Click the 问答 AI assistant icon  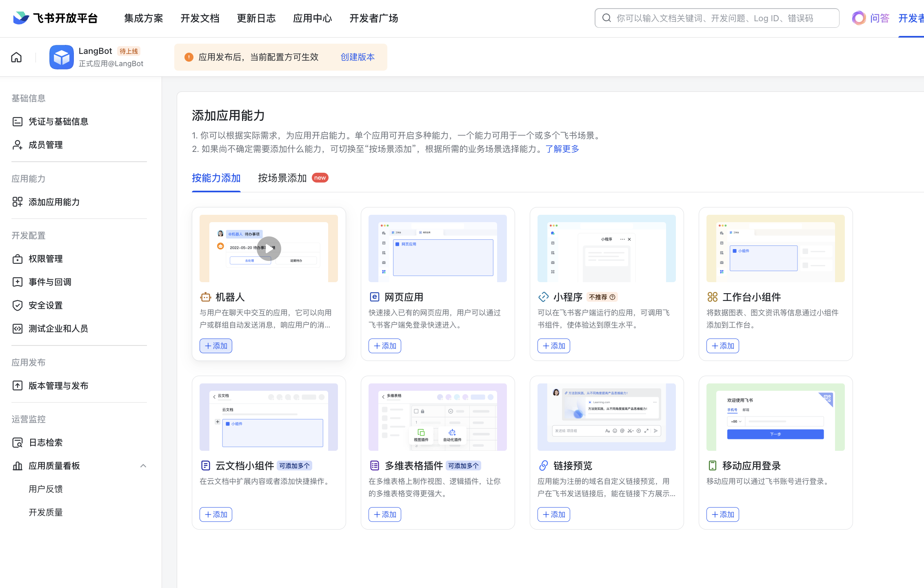pyautogui.click(x=859, y=18)
